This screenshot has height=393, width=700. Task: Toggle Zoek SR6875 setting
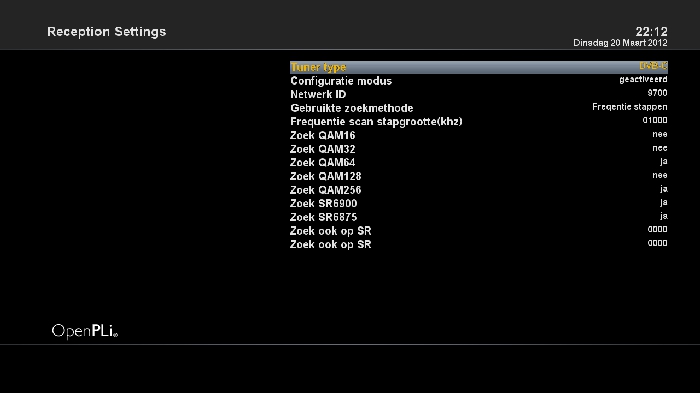pos(479,217)
